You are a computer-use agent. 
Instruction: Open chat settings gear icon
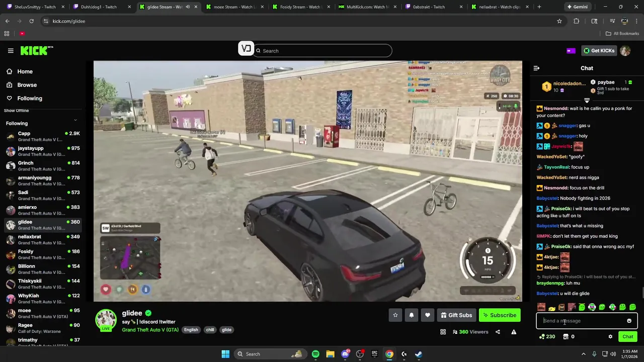click(610, 337)
